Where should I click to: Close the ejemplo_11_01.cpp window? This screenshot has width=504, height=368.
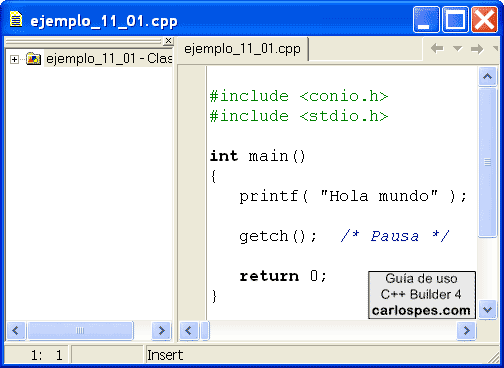484,20
